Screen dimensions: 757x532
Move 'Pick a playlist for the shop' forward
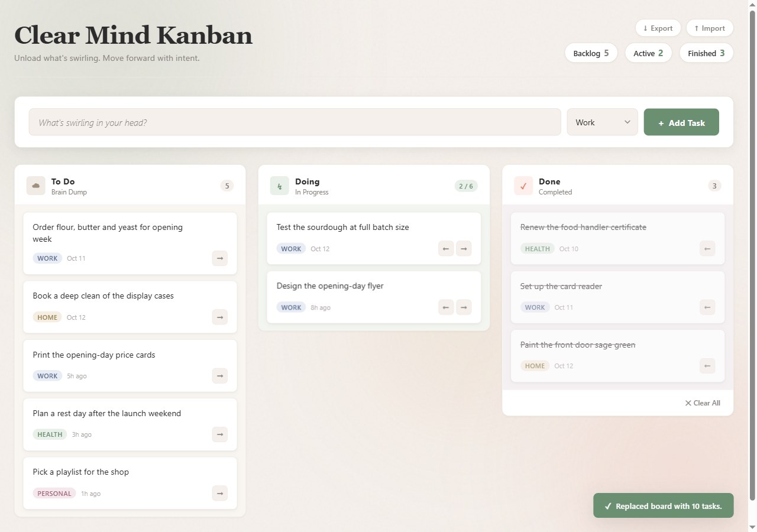tap(220, 493)
